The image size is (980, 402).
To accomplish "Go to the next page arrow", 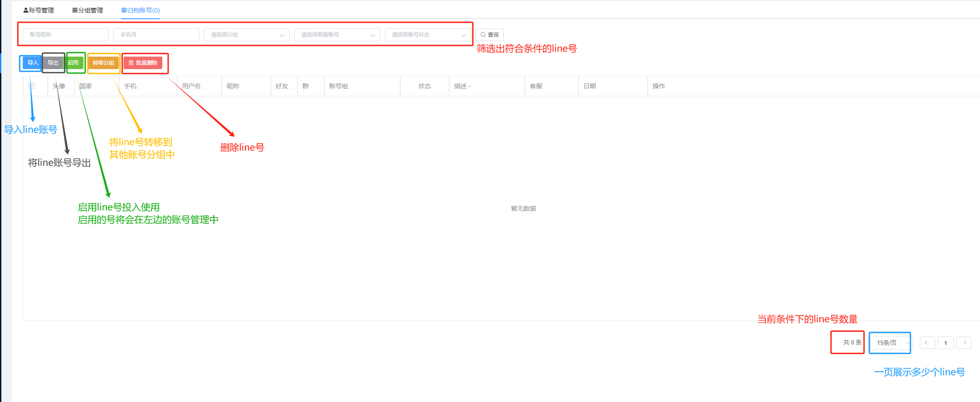I will coord(964,343).
